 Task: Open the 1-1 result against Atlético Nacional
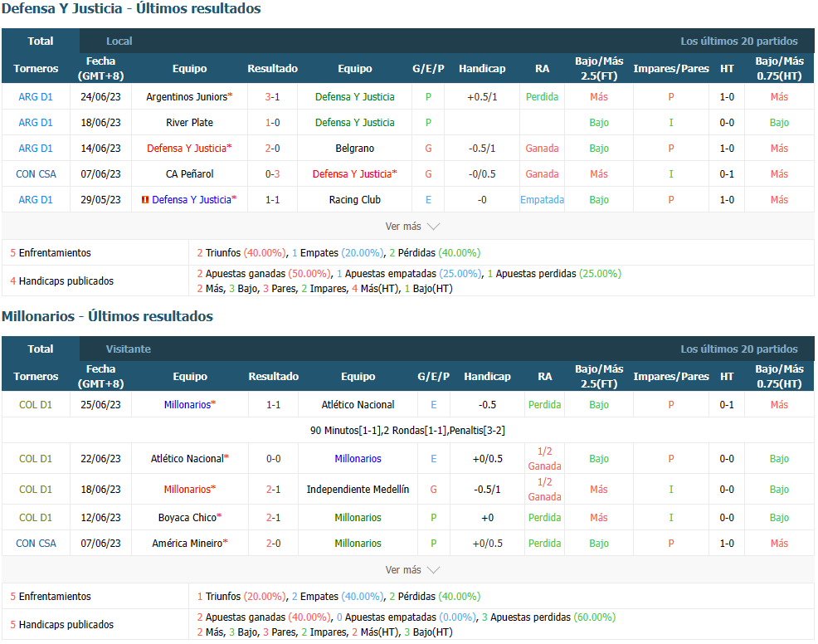274,404
